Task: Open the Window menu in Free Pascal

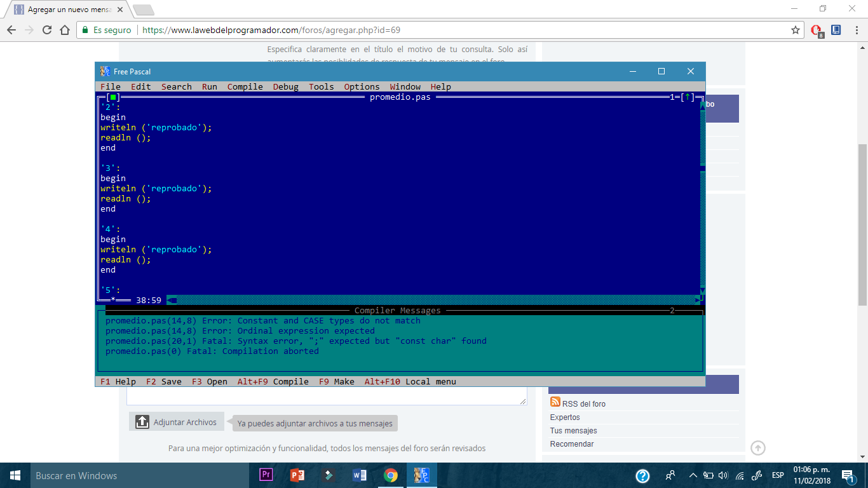Action: [405, 87]
